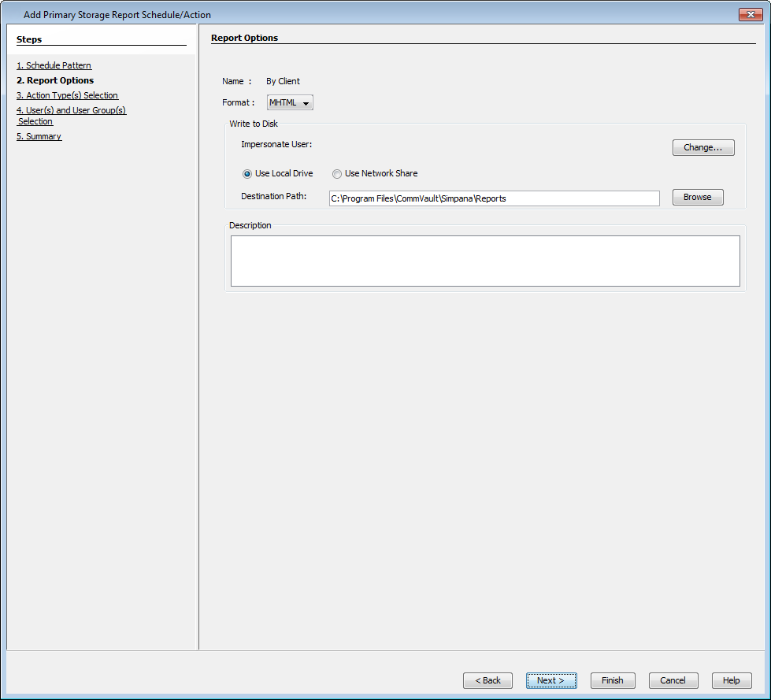Click the Description text area
The image size is (771, 700).
(484, 261)
